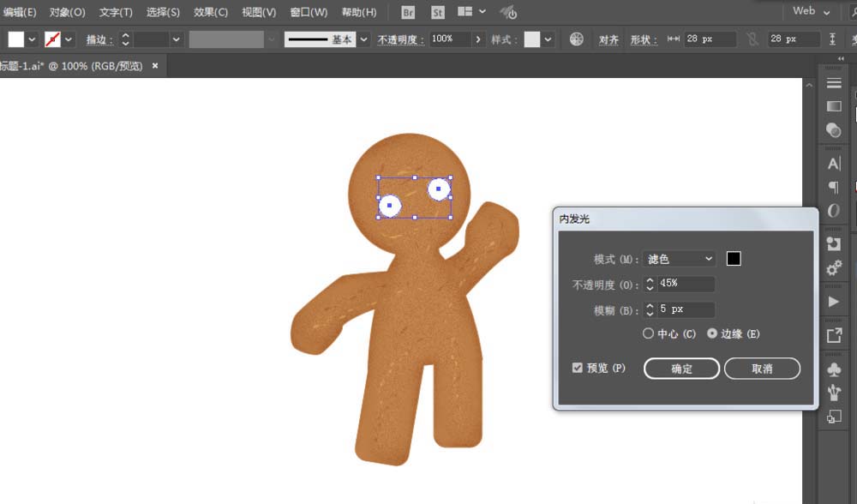Click the 不透明度 opacity link in control bar

[400, 39]
